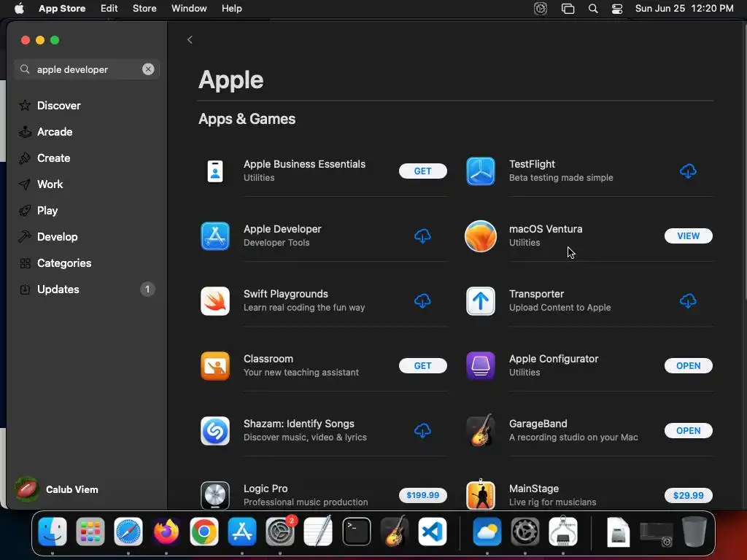This screenshot has height=560, width=747.
Task: Click the date and time clock
Action: (684, 9)
